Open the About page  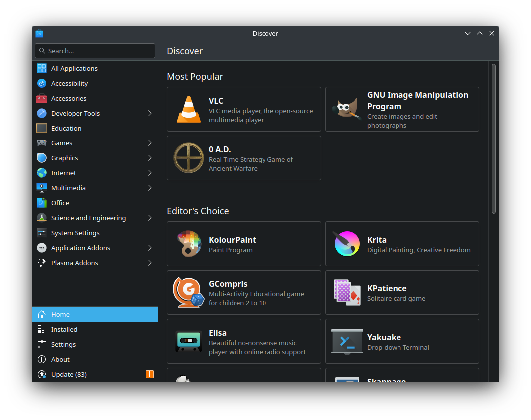60,359
